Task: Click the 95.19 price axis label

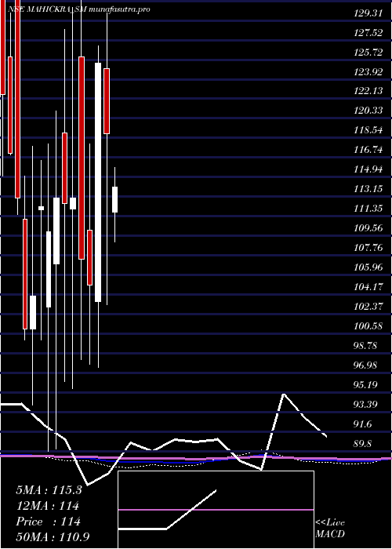Action: [365, 385]
